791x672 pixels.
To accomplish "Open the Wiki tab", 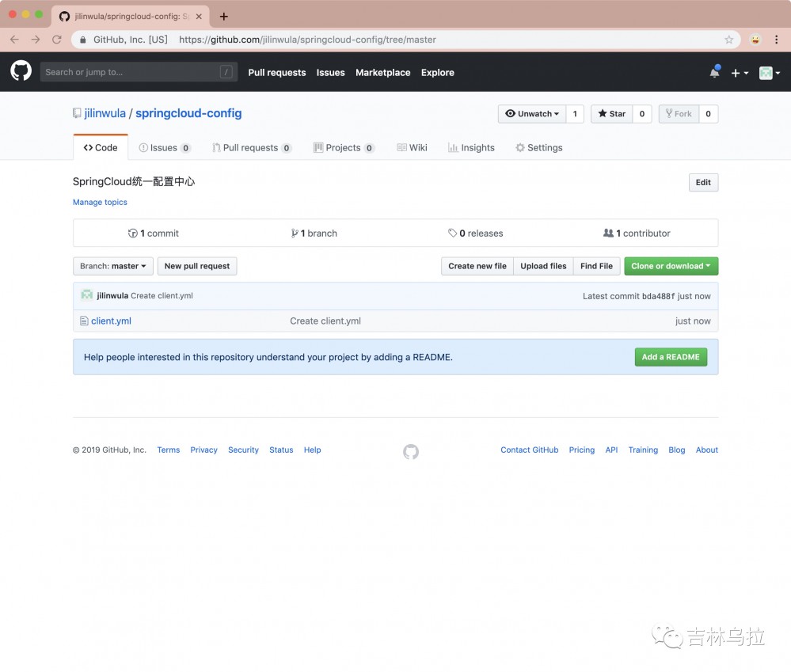I will coord(413,148).
